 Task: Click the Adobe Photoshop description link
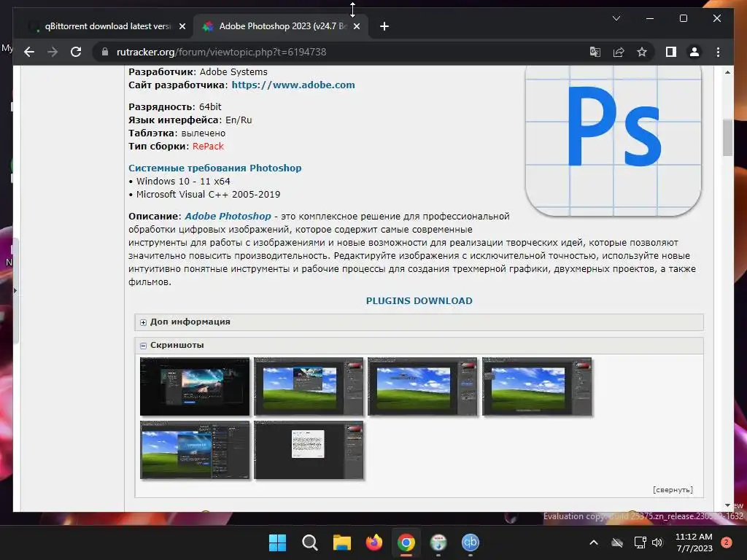click(228, 216)
